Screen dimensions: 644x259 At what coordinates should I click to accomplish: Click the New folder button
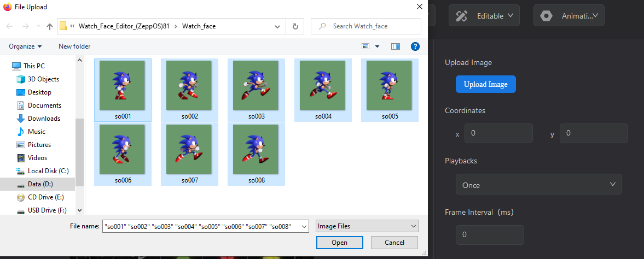(74, 46)
